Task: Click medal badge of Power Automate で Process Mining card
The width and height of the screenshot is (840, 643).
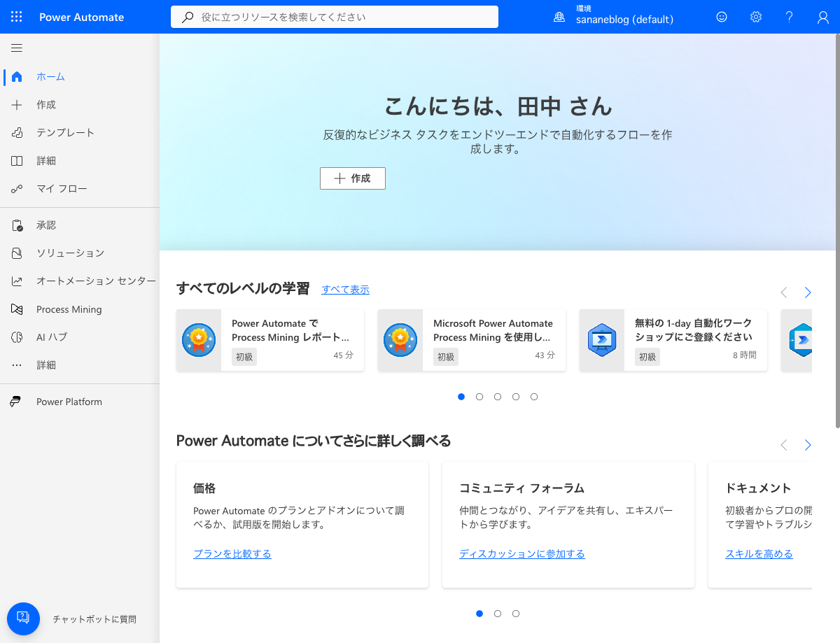Action: click(x=199, y=340)
